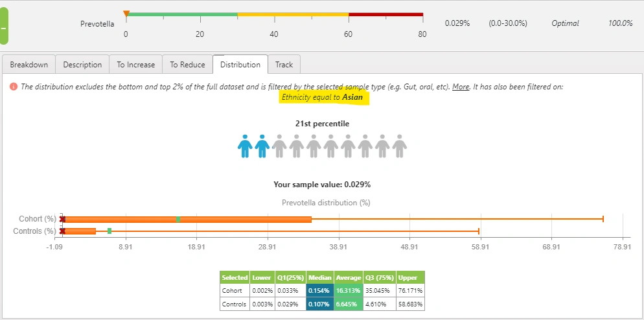Click the red X marker on Cohort row
The height and width of the screenshot is (320, 644).
pos(62,219)
